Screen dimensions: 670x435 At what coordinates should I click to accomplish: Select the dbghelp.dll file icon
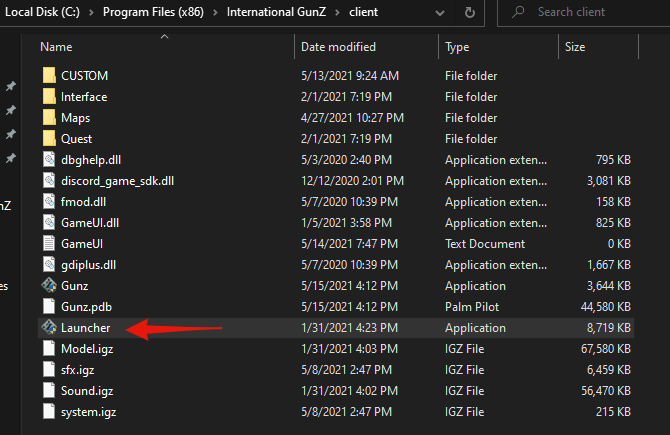pyautogui.click(x=49, y=160)
